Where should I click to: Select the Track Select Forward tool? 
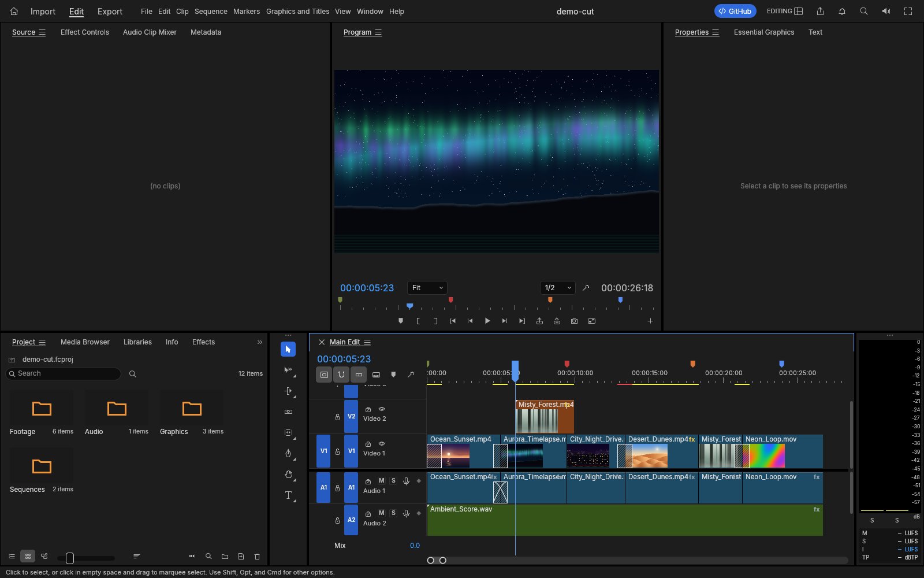pos(288,370)
